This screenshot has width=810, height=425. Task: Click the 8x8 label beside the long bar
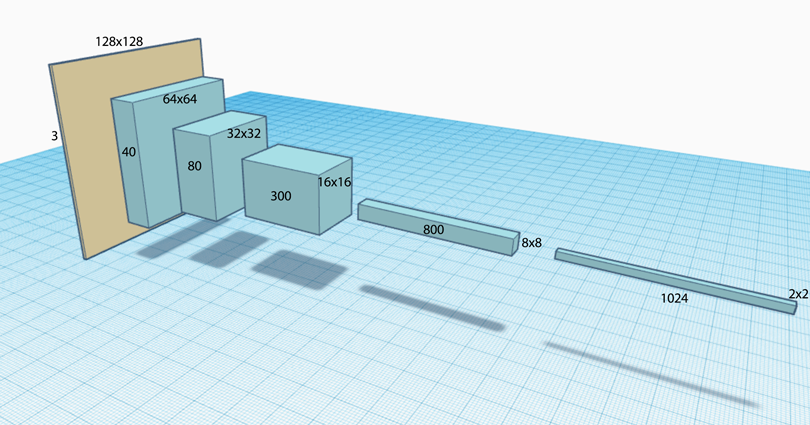click(x=532, y=243)
